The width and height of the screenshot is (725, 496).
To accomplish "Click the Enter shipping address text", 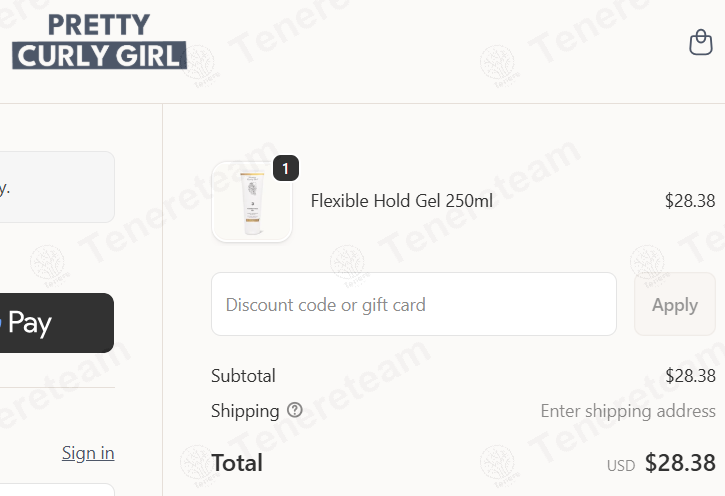I will click(x=628, y=410).
